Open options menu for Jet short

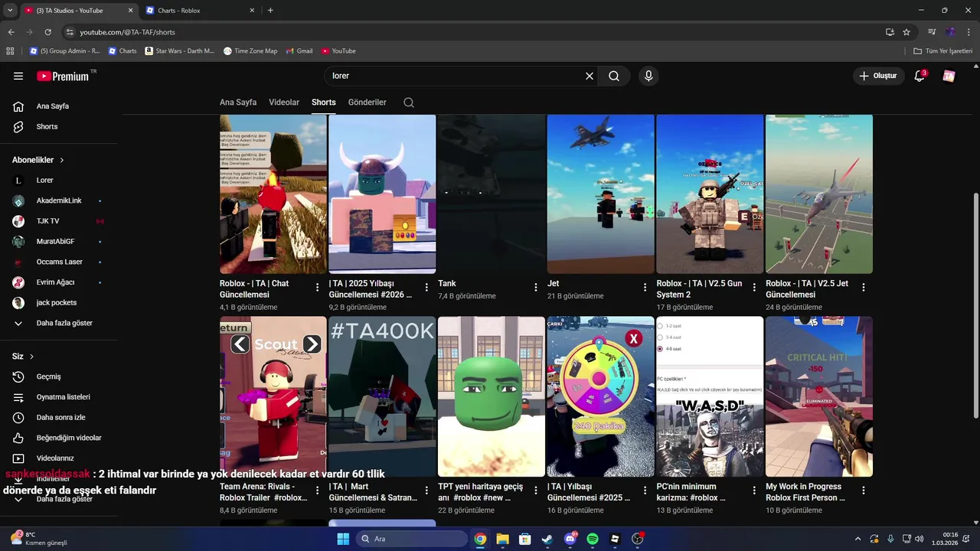coord(645,287)
